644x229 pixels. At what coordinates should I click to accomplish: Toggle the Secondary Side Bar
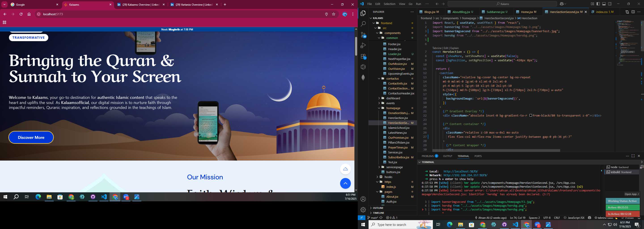pos(610,4)
